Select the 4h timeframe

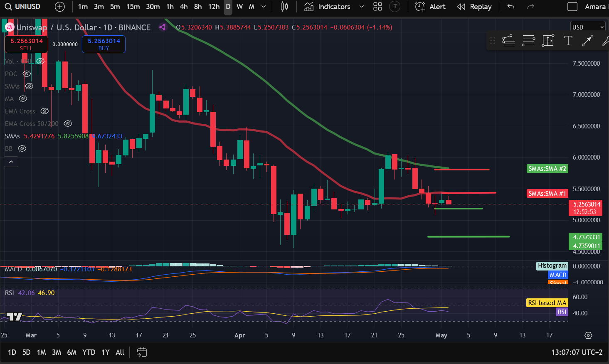(x=184, y=7)
